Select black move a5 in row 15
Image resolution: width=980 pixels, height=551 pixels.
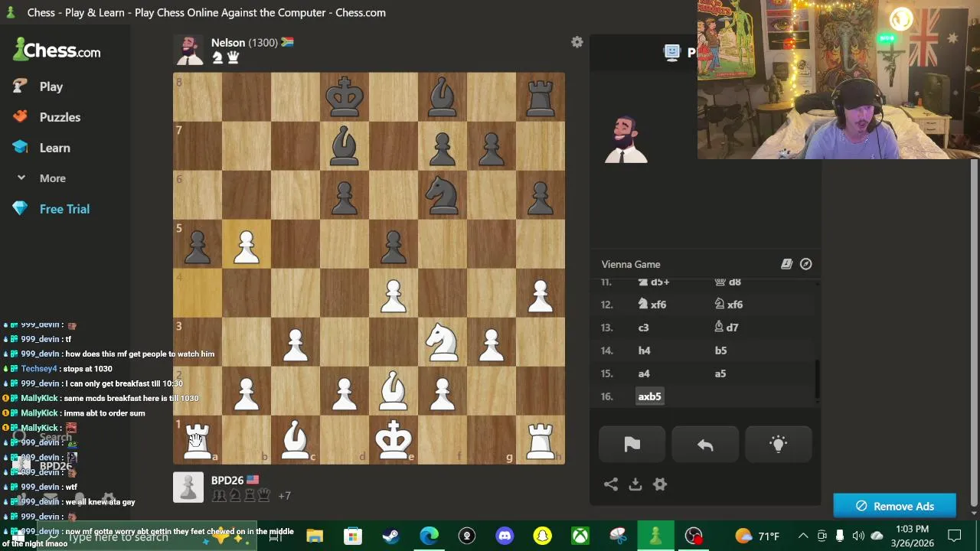coord(720,373)
